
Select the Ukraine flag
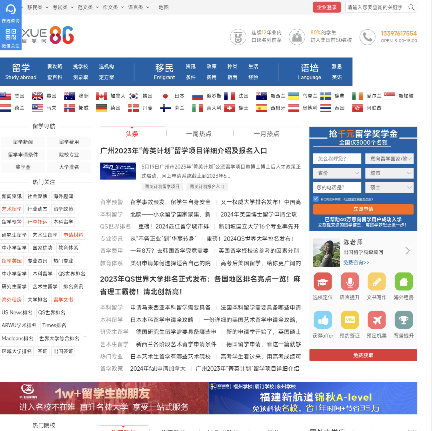(293, 96)
